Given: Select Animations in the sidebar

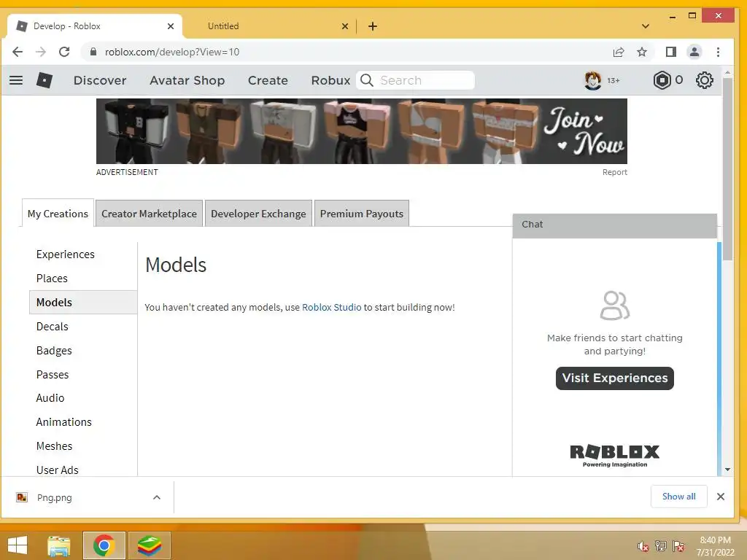Looking at the screenshot, I should (64, 422).
